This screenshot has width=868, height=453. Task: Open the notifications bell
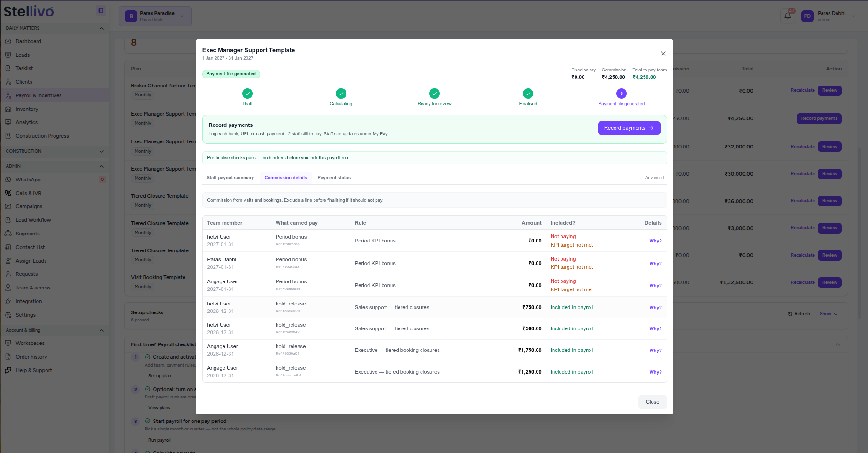[788, 16]
